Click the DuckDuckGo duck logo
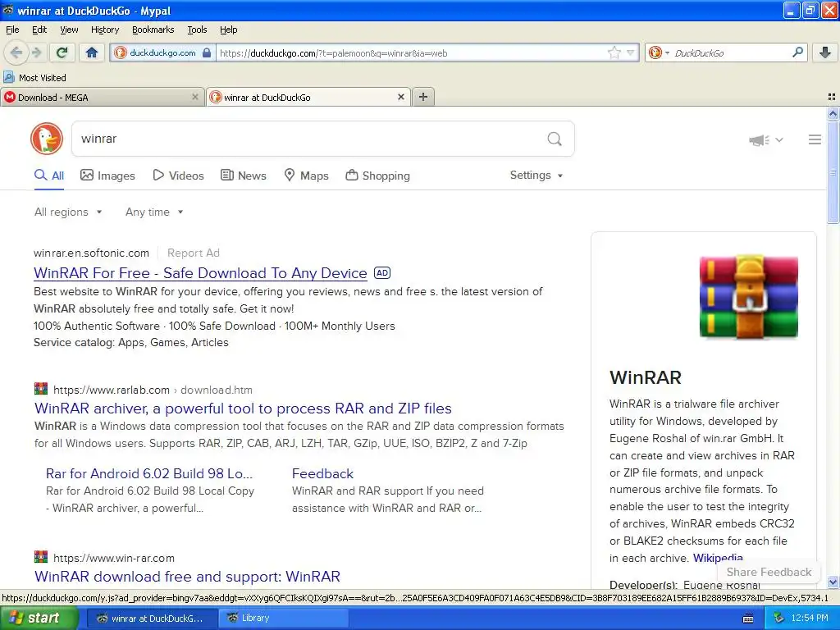Viewport: 840px width, 630px height. tap(47, 139)
